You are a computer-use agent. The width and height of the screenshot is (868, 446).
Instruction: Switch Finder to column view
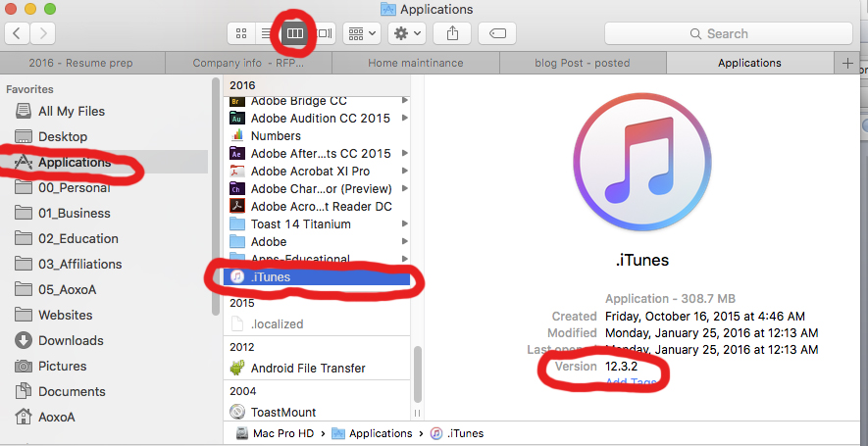click(294, 33)
